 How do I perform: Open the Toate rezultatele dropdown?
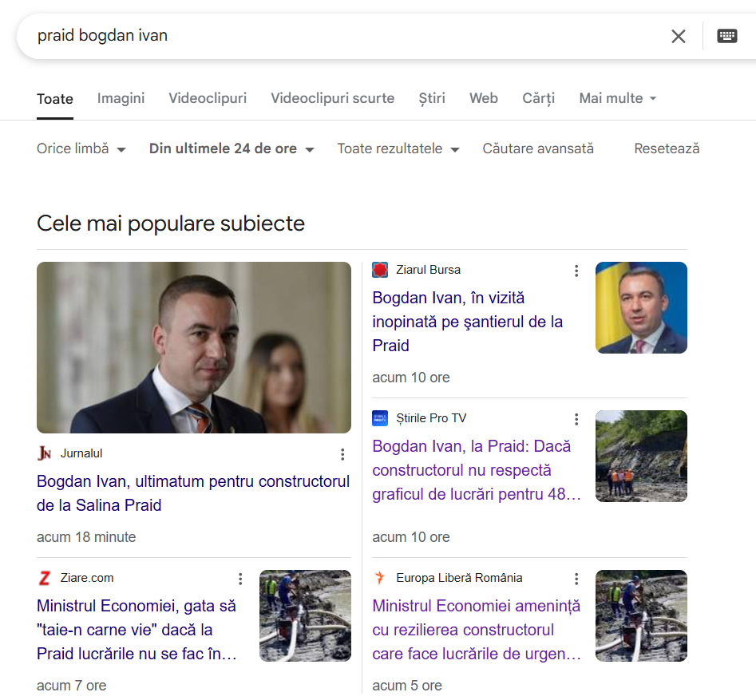pos(398,148)
